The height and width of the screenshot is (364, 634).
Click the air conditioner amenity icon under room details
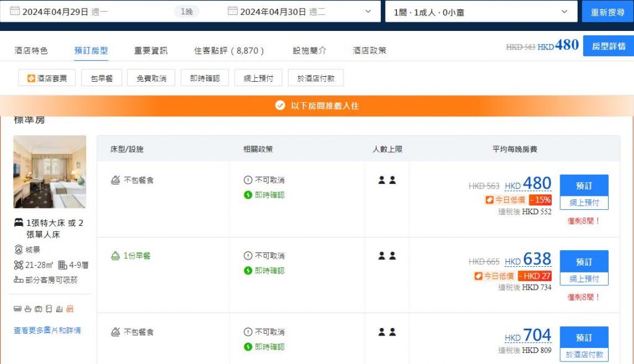click(x=17, y=309)
